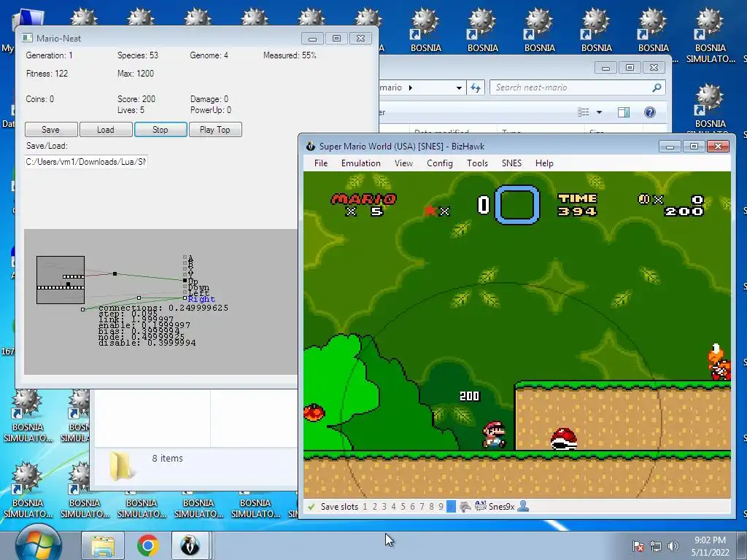
Task: Open the Config menu in BizHawk
Action: (x=439, y=163)
